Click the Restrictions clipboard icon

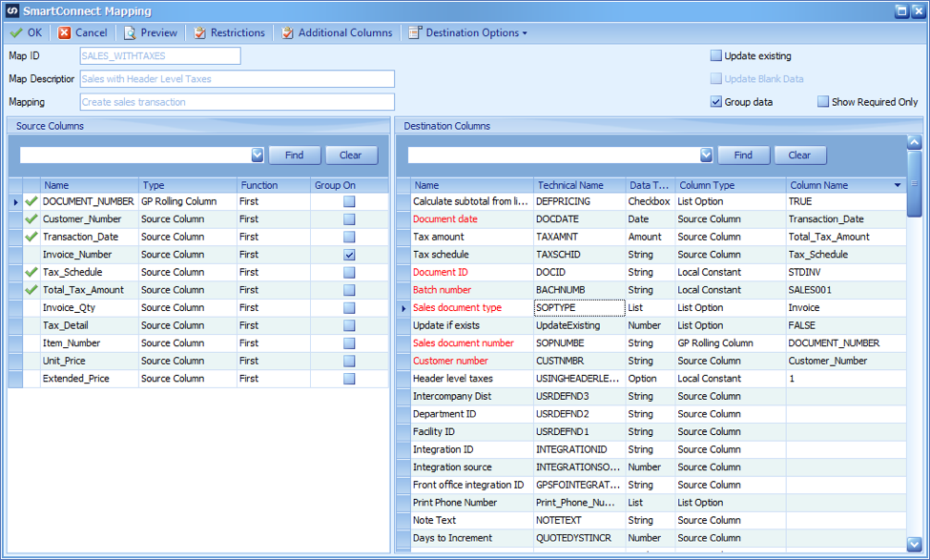click(x=200, y=32)
